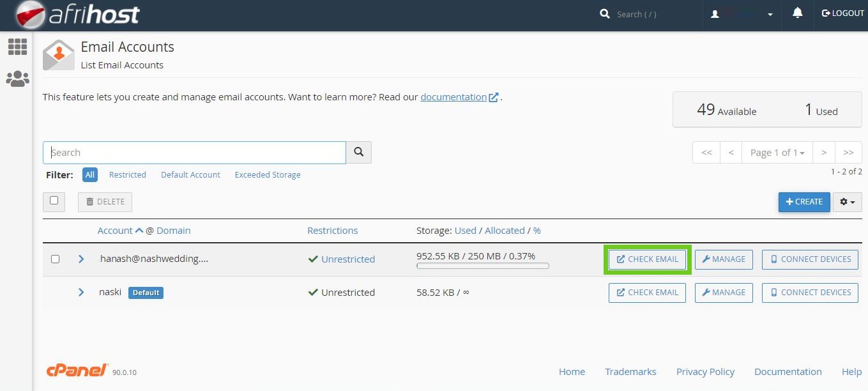
Task: Click the Create email account button
Action: click(803, 202)
